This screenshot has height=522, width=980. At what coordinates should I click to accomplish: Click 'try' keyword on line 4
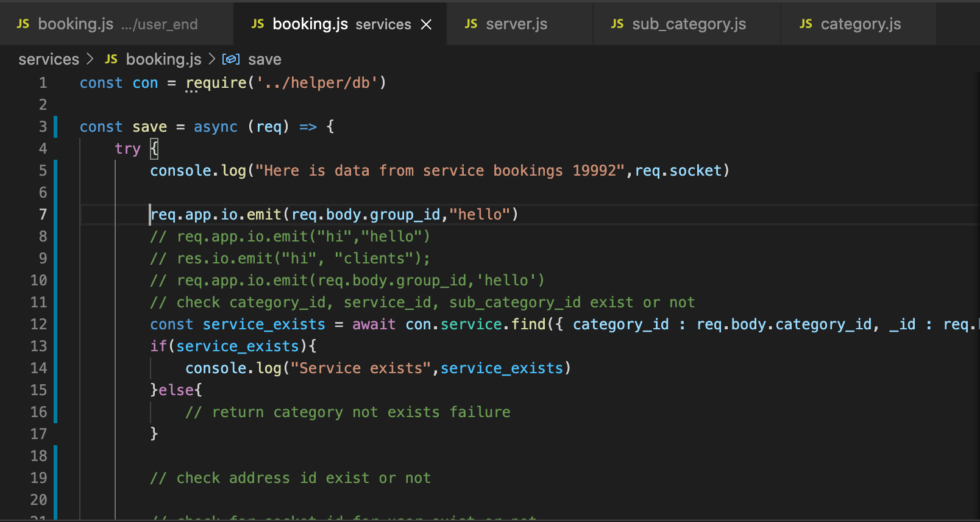(x=127, y=149)
